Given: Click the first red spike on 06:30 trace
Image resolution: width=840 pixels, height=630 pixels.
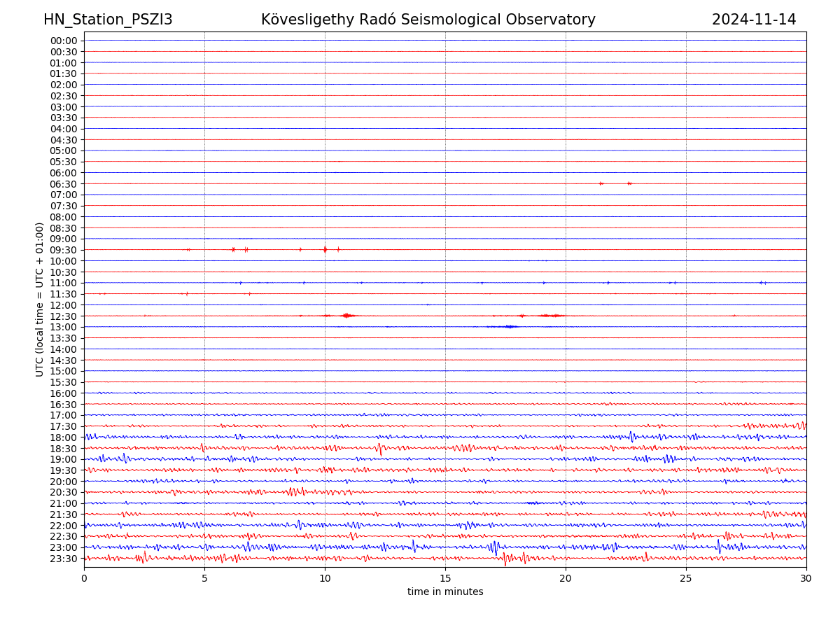Looking at the screenshot, I should (x=601, y=183).
